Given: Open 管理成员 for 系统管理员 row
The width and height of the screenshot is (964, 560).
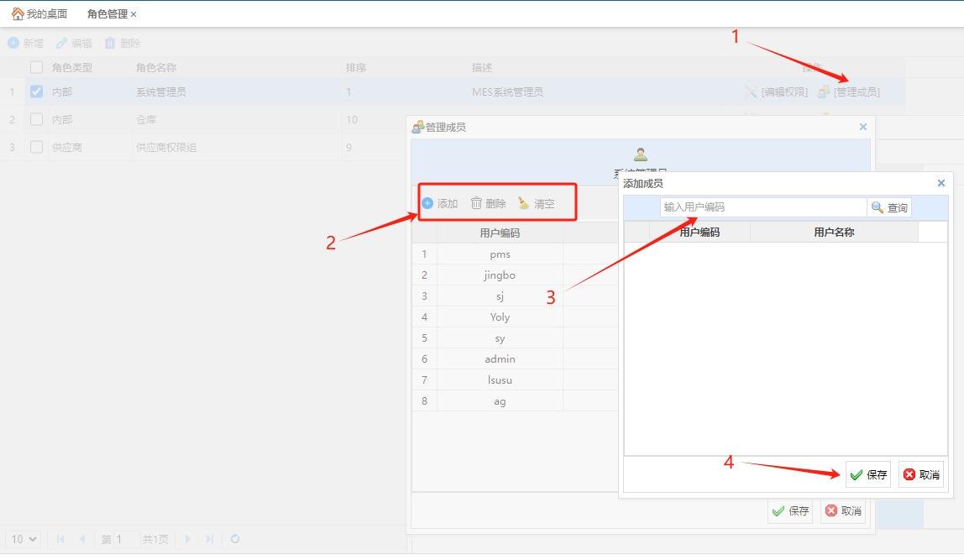Looking at the screenshot, I should pos(849,92).
